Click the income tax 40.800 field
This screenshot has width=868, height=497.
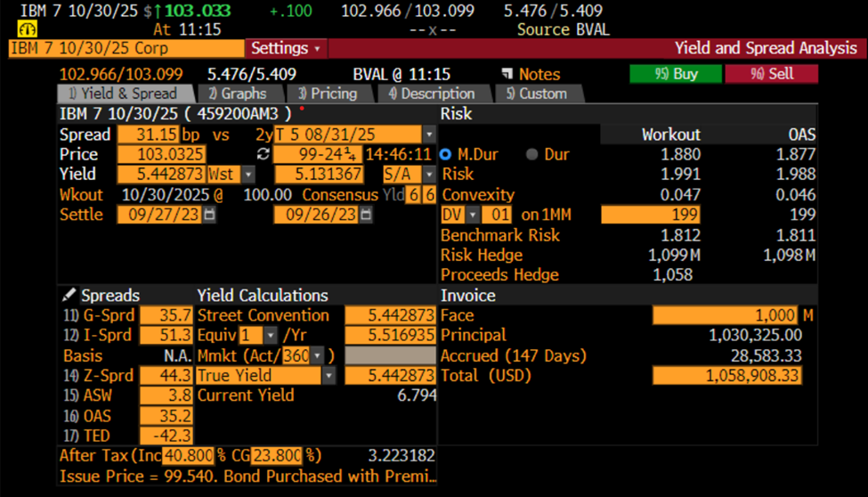tap(188, 456)
